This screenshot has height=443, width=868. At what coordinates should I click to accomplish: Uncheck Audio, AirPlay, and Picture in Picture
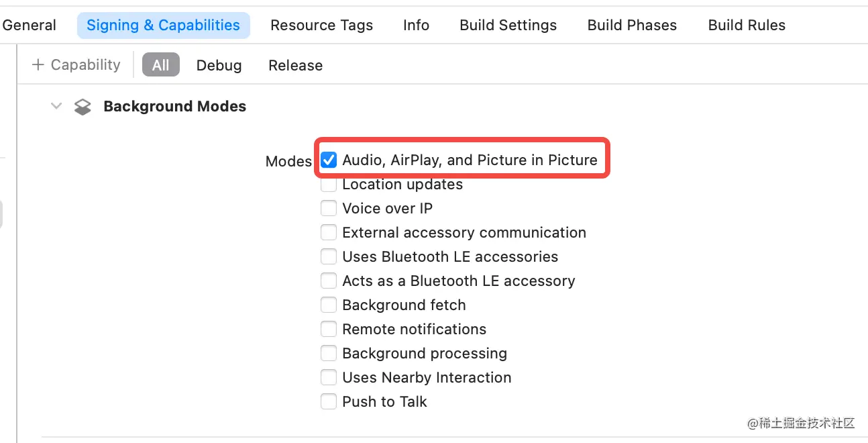(329, 160)
